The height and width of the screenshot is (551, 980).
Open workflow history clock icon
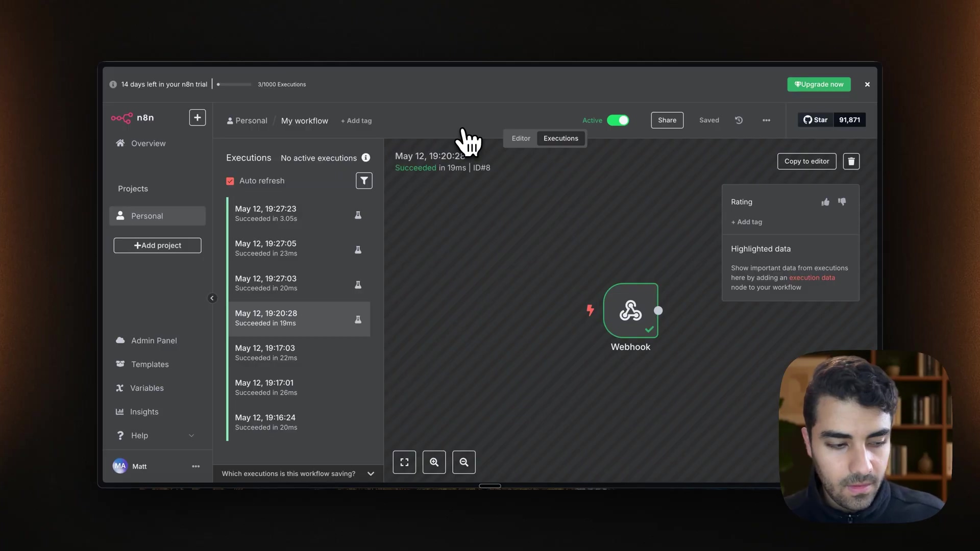[739, 120]
